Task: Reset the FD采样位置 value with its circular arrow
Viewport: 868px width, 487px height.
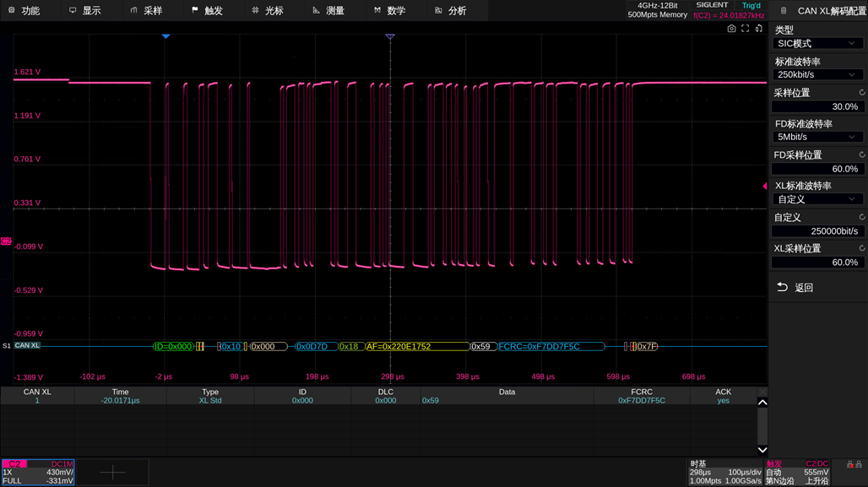Action: click(x=862, y=154)
